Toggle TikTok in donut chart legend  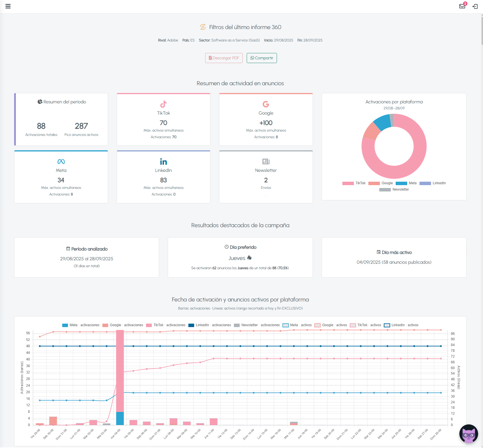[354, 183]
